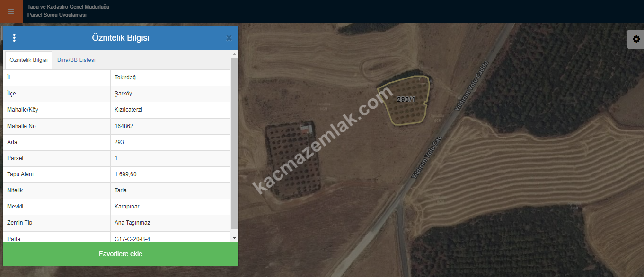Click the Pafta value G17-C-20-B-4

click(x=132, y=239)
